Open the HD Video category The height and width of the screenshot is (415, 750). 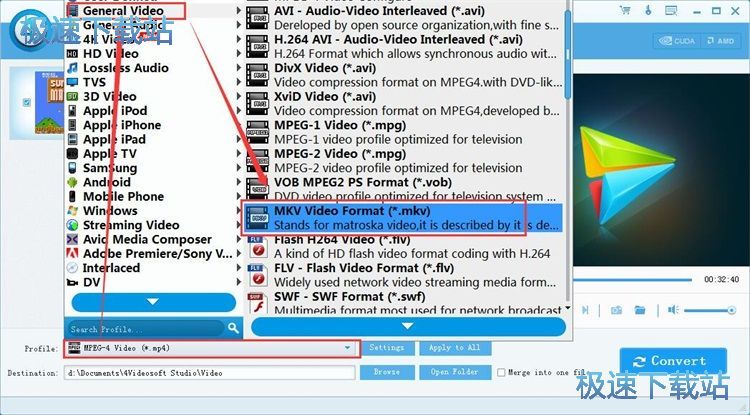click(110, 54)
